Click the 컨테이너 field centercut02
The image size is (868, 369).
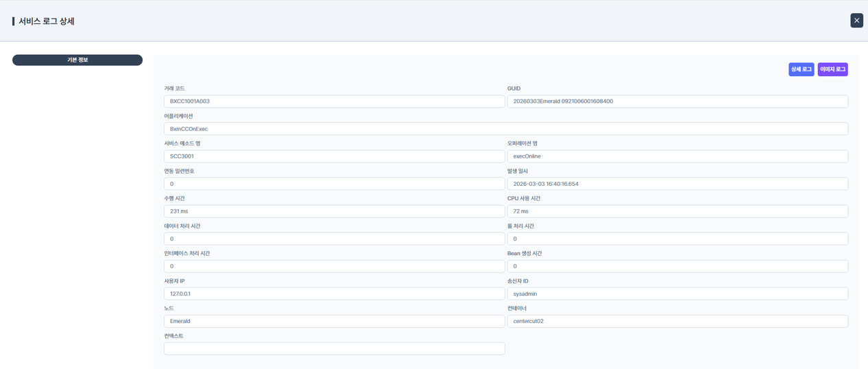tap(677, 321)
